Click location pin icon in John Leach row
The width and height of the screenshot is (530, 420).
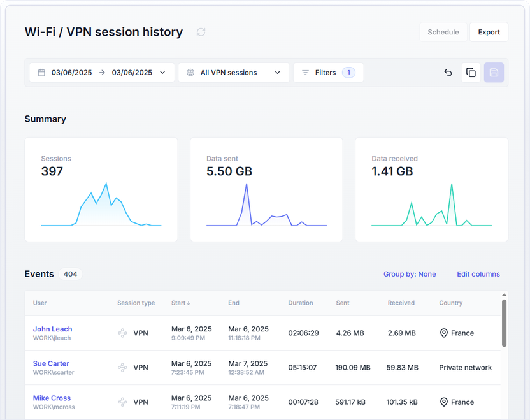[x=444, y=333]
